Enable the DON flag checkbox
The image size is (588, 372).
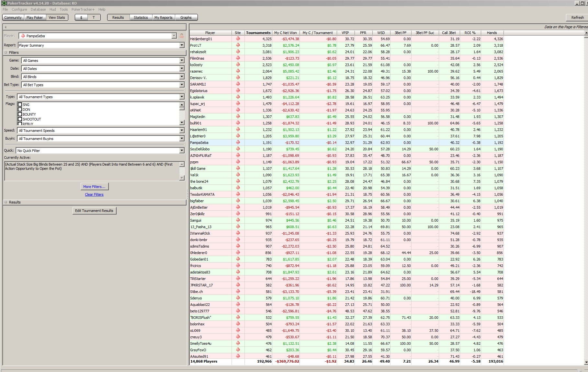pyautogui.click(x=20, y=110)
